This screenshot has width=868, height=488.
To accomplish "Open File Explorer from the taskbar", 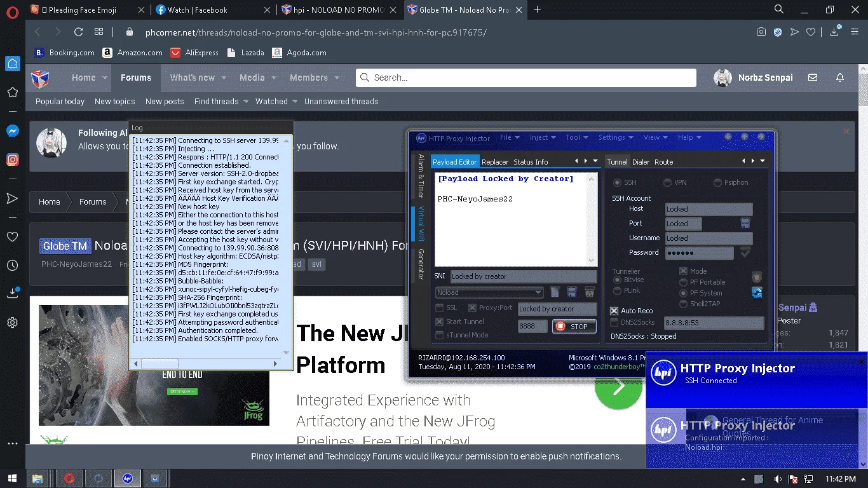I will (37, 478).
